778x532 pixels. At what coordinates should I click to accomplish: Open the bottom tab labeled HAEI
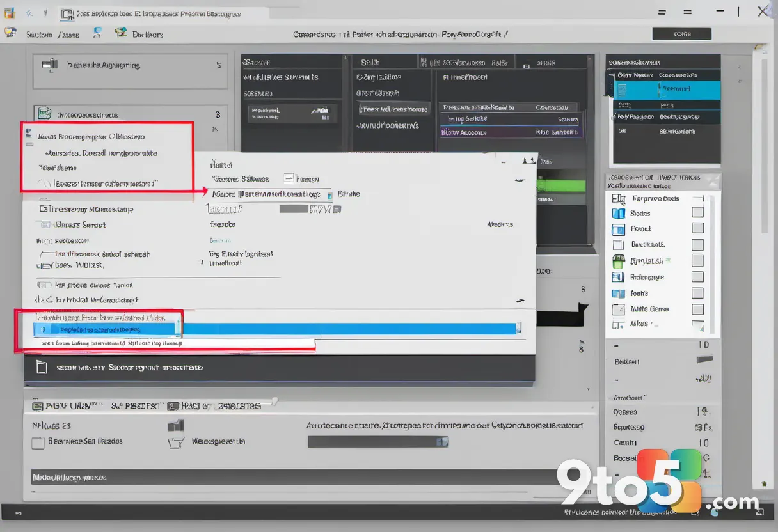(x=214, y=405)
